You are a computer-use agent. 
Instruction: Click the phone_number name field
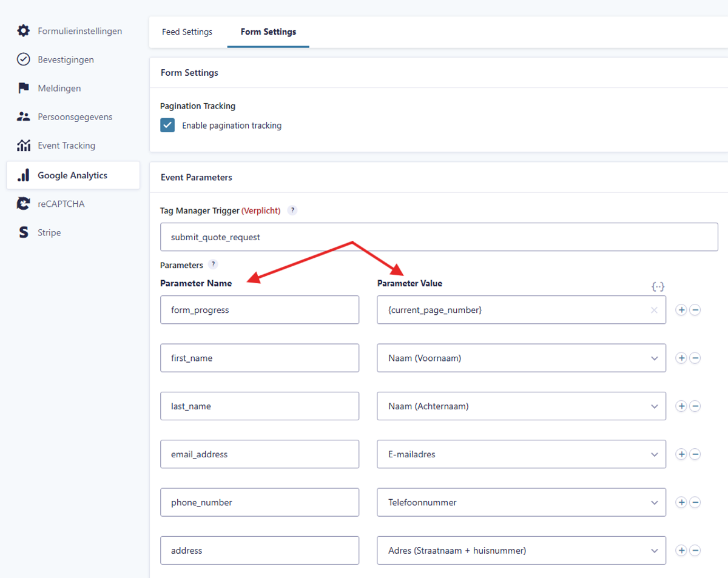(x=260, y=502)
